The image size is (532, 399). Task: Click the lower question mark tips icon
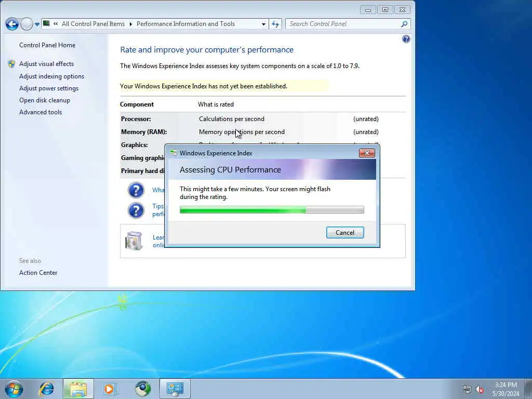point(136,210)
